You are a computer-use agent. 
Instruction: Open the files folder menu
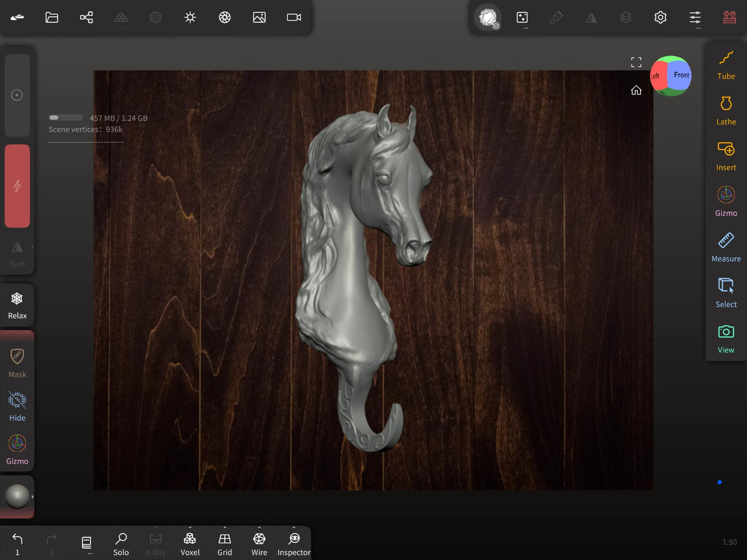[x=52, y=18]
